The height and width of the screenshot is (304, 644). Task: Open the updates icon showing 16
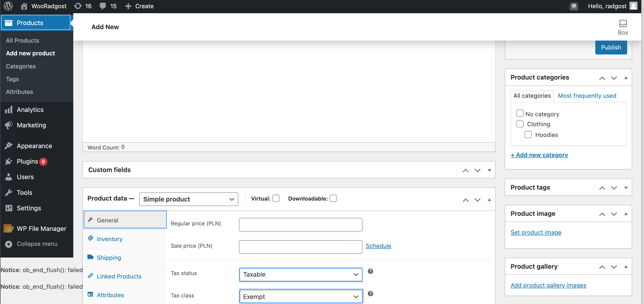[78, 6]
